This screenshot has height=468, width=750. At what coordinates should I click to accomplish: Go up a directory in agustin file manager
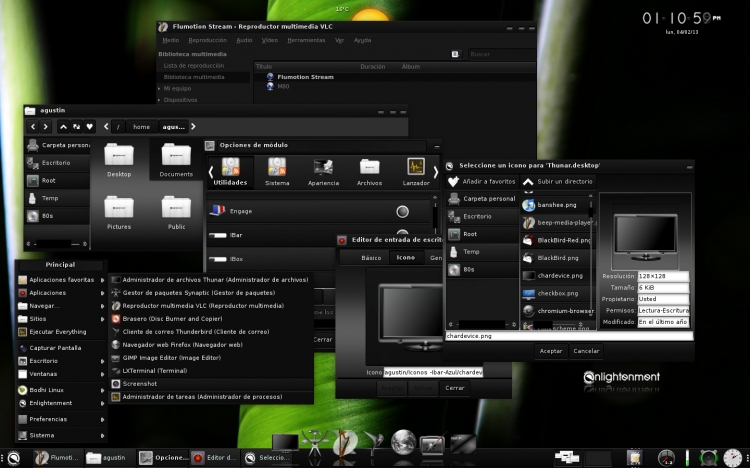(63, 127)
